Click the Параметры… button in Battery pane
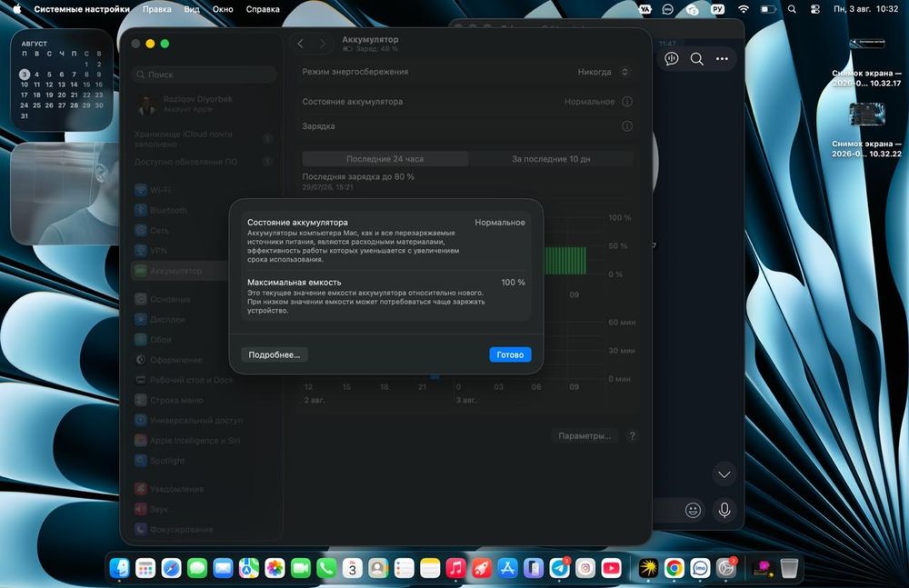909x588 pixels. (x=584, y=435)
